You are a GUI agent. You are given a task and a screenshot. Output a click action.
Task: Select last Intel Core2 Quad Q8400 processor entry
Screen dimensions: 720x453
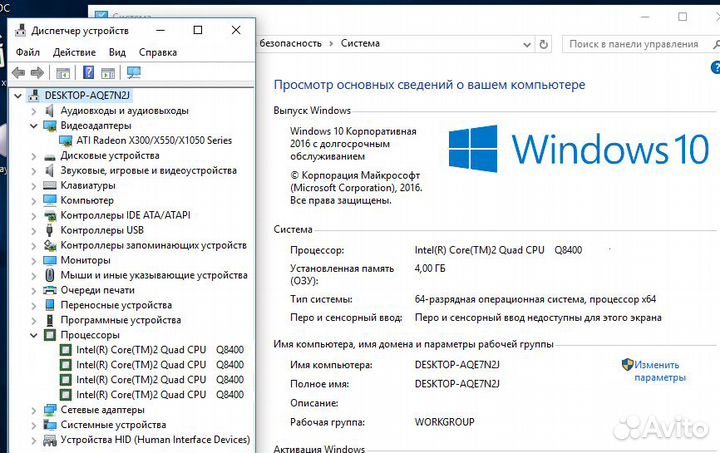[x=160, y=395]
